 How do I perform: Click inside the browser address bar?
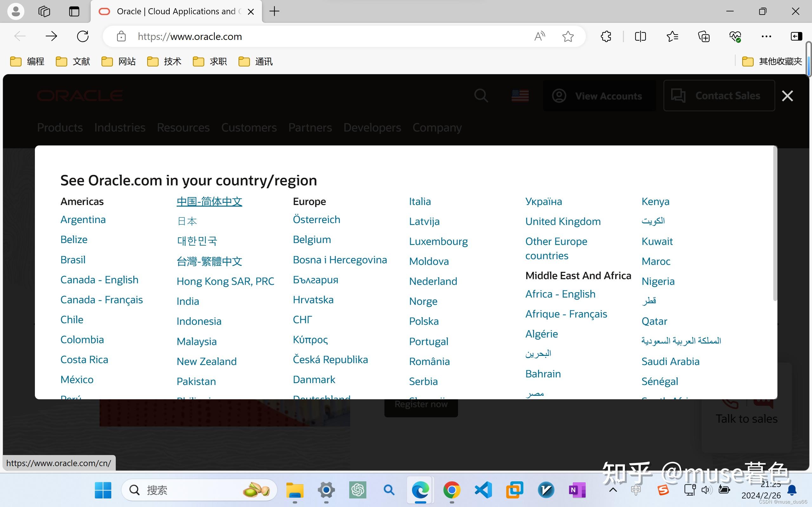[302, 36]
